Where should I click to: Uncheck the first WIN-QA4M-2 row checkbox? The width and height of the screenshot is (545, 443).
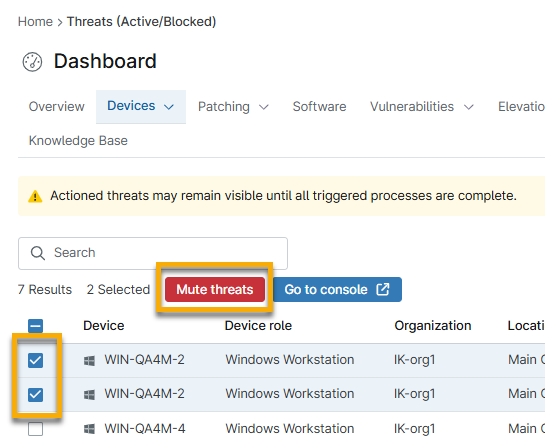coord(35,360)
